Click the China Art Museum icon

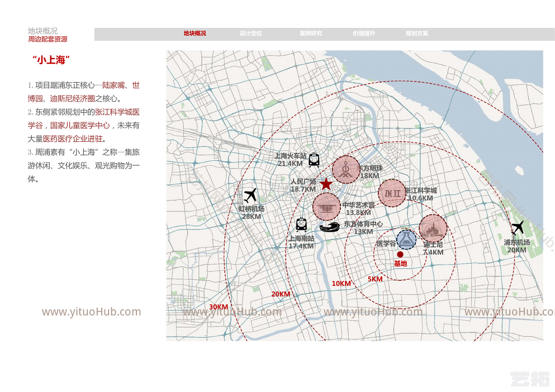(326, 207)
